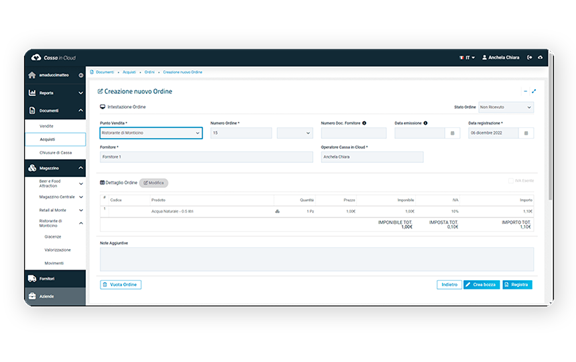Click the Note Aggiuntive text area

click(x=317, y=259)
